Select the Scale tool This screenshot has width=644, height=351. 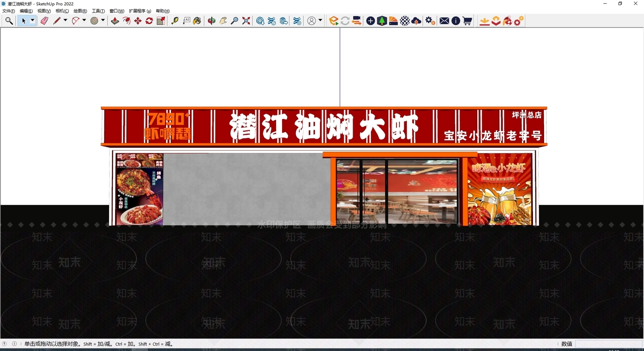(161, 21)
